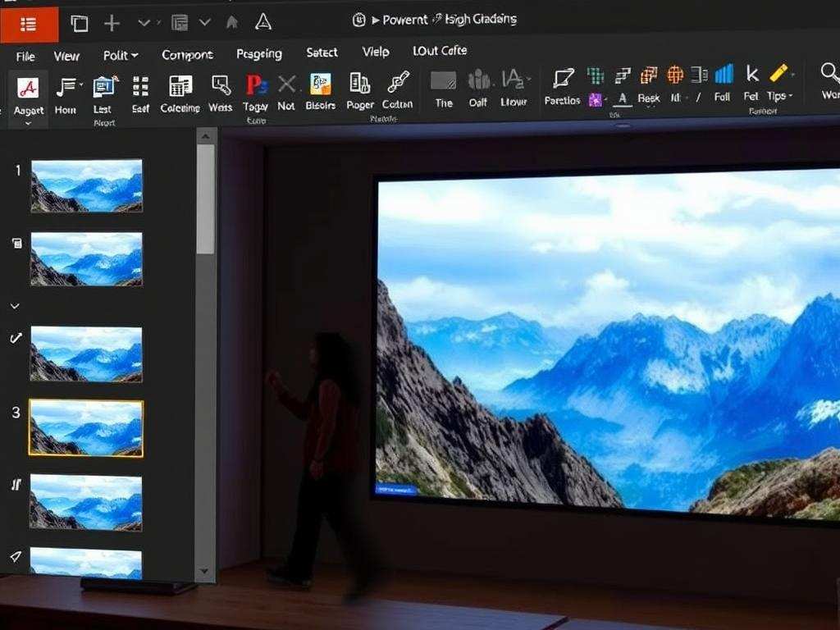
Task: Click the Bleolrs picture icon
Action: click(321, 84)
